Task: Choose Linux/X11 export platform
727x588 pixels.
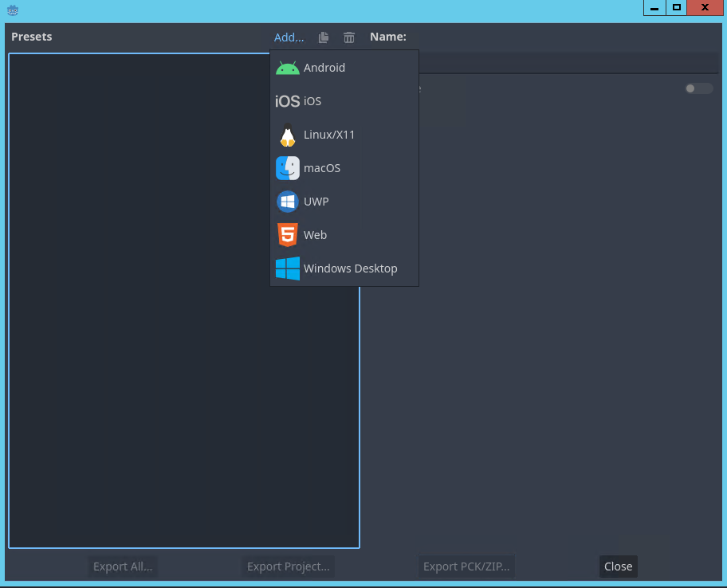Action: 344,135
